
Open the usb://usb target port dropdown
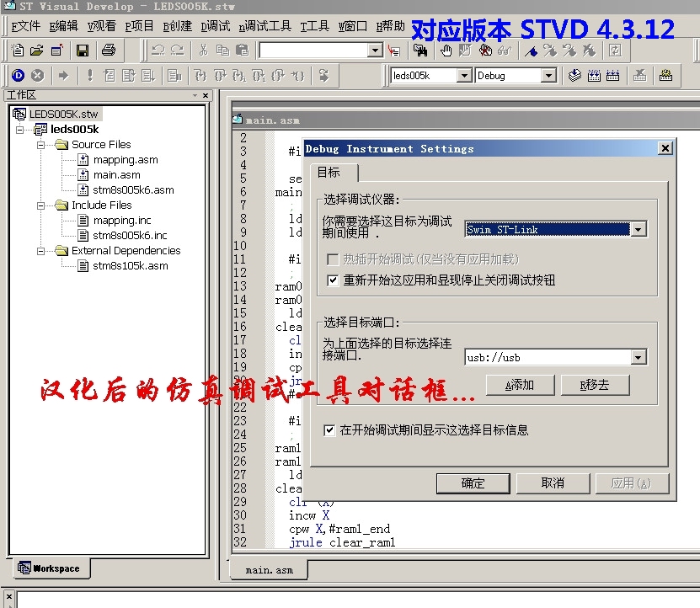(639, 358)
